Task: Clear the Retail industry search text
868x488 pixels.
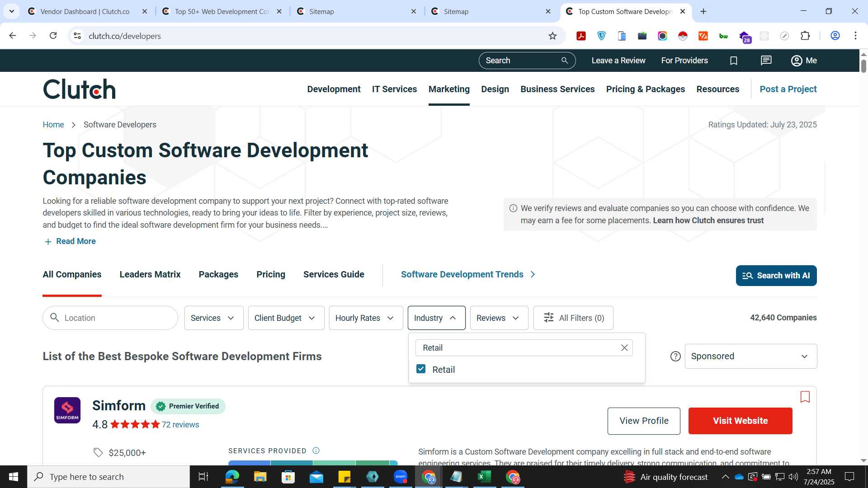Action: point(624,347)
